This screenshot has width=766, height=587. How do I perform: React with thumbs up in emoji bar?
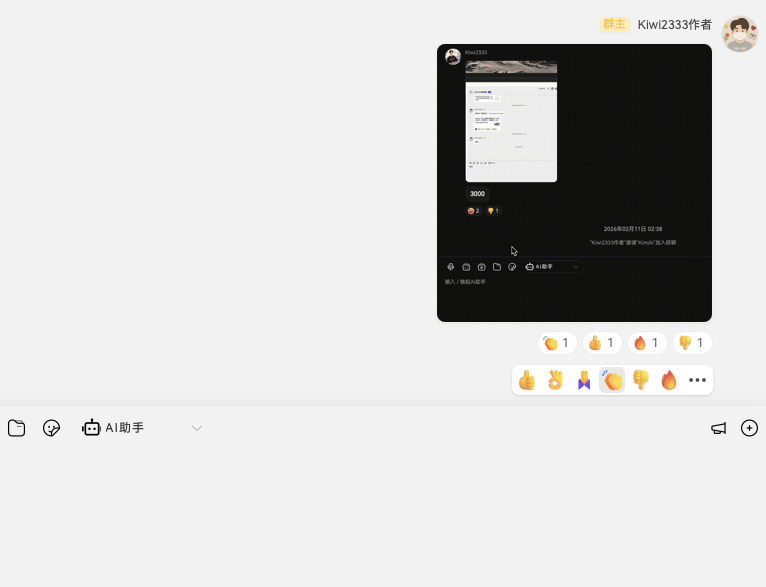pyautogui.click(x=527, y=380)
